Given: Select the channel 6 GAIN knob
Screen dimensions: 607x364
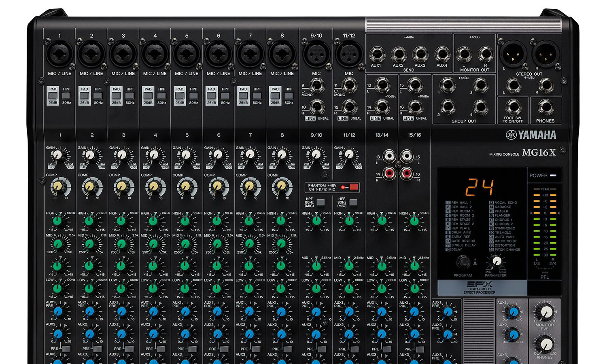Looking at the screenshot, I should click(217, 155).
